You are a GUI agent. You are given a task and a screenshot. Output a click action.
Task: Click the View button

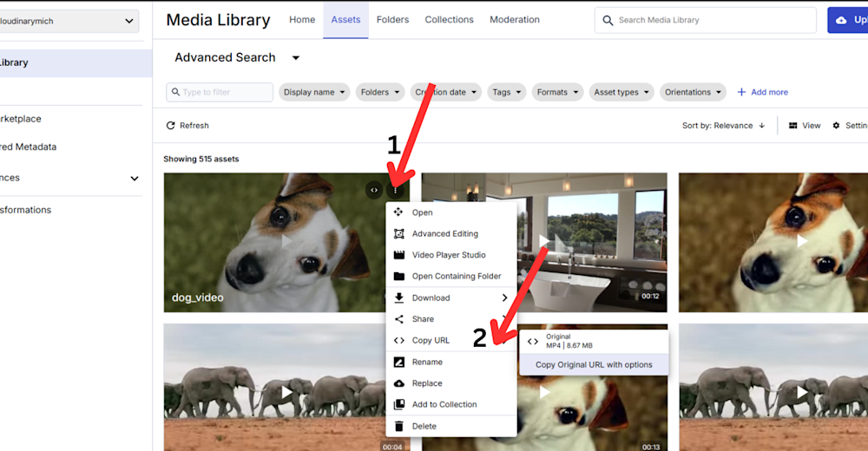point(805,126)
